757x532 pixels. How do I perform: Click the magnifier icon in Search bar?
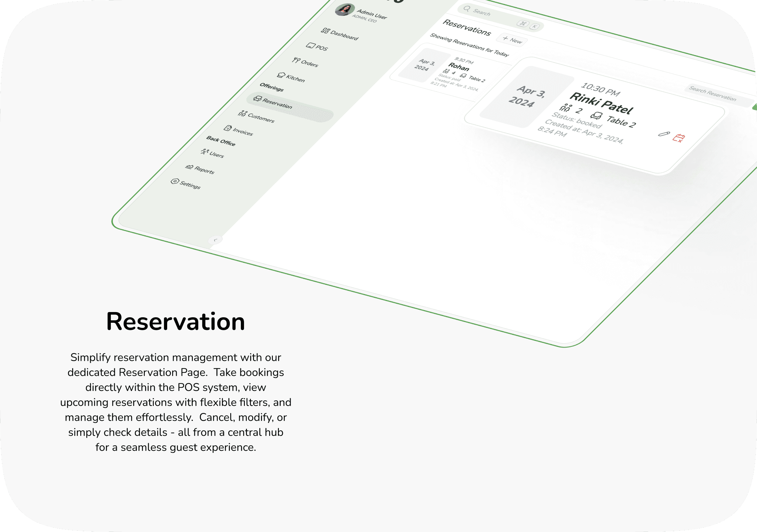coord(467,8)
